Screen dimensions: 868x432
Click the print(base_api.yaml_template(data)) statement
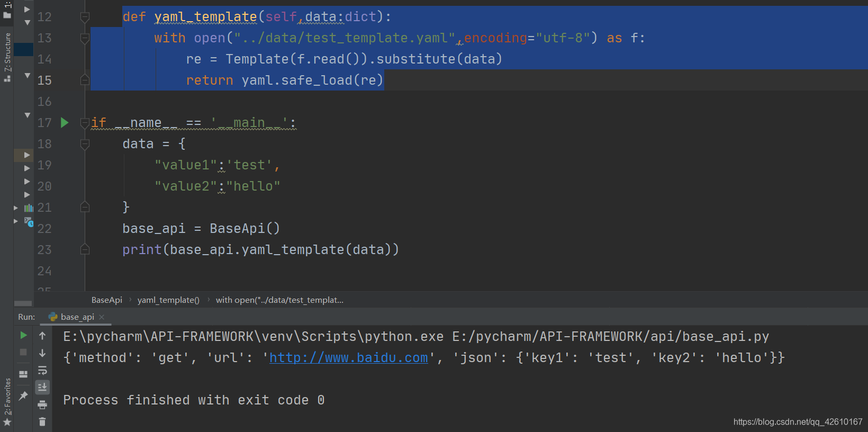pos(260,250)
